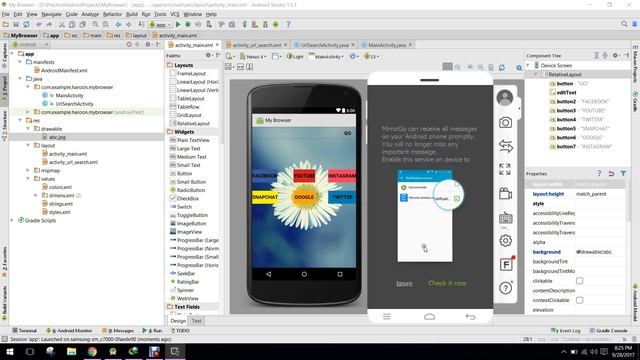Click the MirrorGo back arrow navigation icon

click(x=470, y=316)
